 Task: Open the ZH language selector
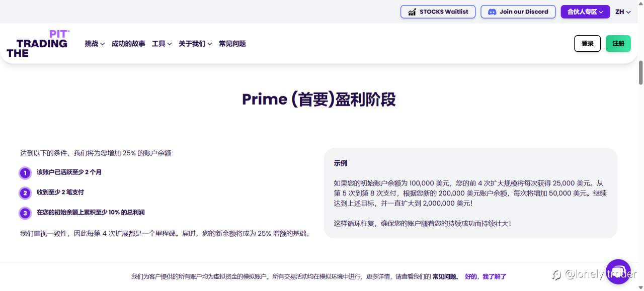623,12
